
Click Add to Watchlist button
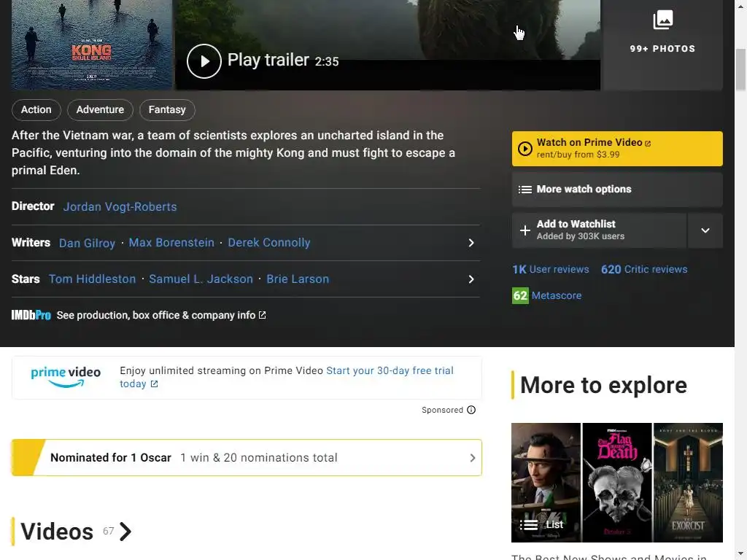(599, 230)
